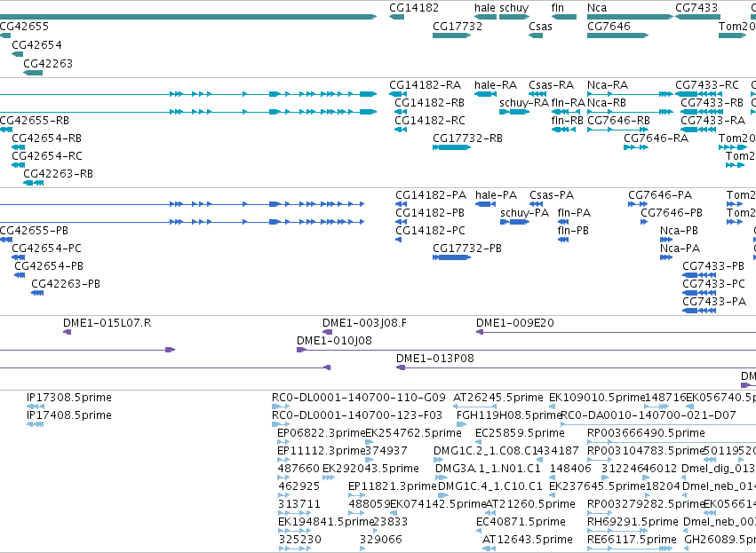Select the CG7646-RA transcript label
756x553 pixels.
tap(657, 138)
